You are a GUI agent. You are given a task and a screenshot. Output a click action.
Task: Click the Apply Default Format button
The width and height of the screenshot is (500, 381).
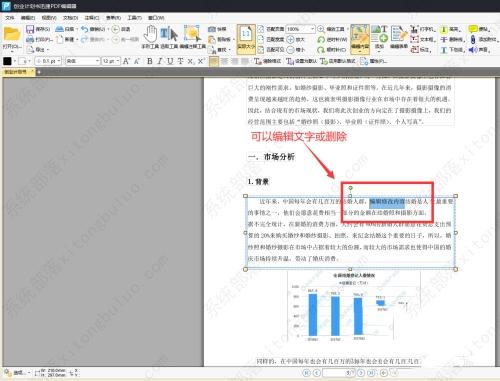coord(338,61)
